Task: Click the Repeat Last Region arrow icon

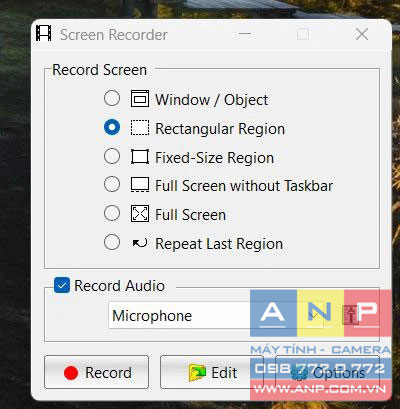Action: 140,243
